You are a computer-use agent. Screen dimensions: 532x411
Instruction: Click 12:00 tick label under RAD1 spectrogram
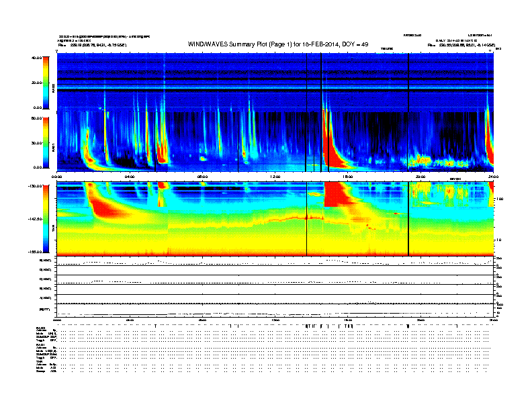tap(275, 177)
